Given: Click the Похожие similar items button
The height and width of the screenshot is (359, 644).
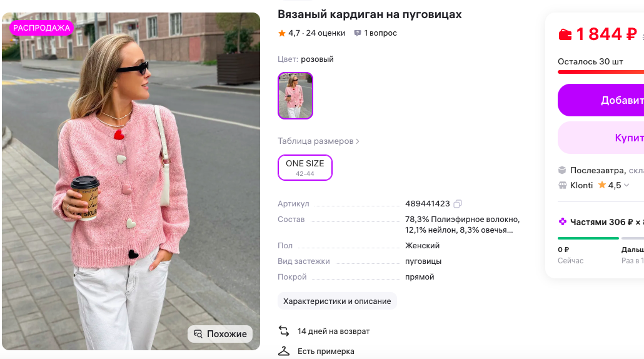Looking at the screenshot, I should point(220,334).
